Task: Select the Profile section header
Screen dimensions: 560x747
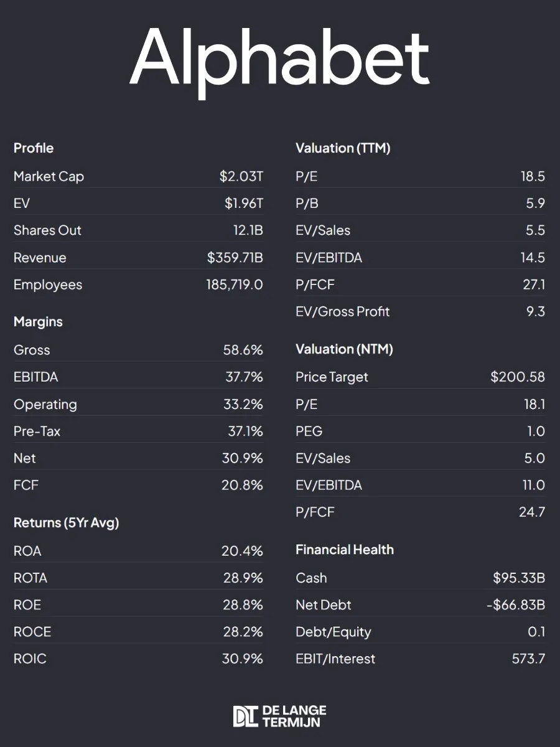Action: click(x=34, y=148)
